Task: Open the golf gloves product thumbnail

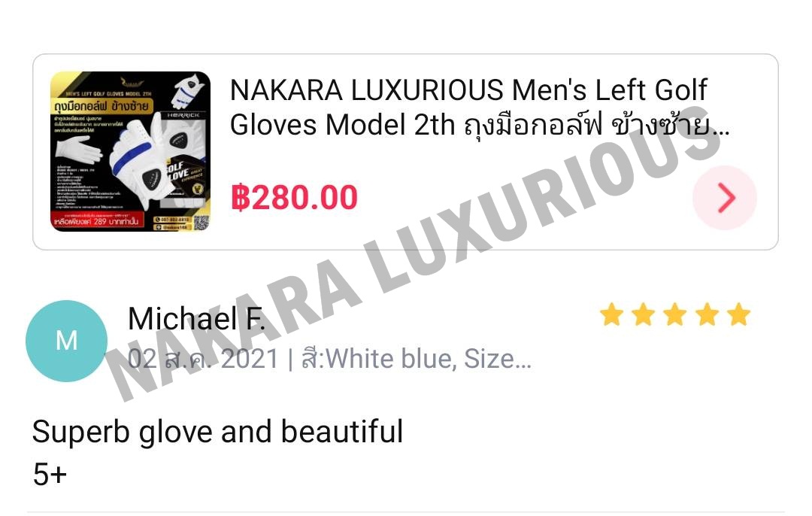Action: 131,151
